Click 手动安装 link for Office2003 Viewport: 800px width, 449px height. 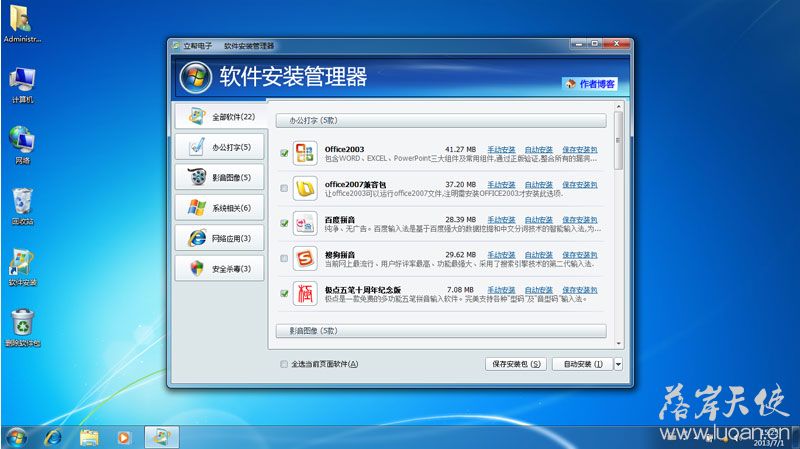501,149
